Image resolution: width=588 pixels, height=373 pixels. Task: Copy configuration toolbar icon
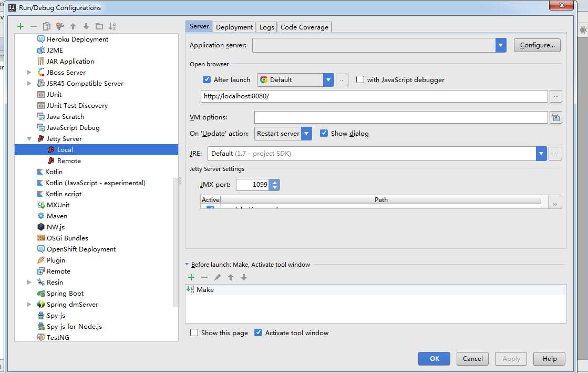coord(46,26)
